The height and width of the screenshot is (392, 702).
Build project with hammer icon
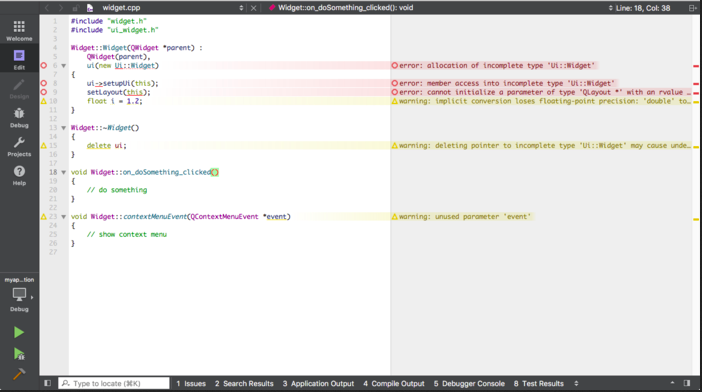click(18, 374)
